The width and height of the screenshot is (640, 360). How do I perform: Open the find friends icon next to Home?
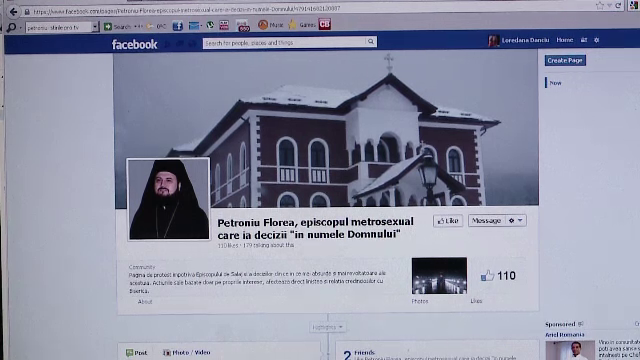[x=584, y=40]
